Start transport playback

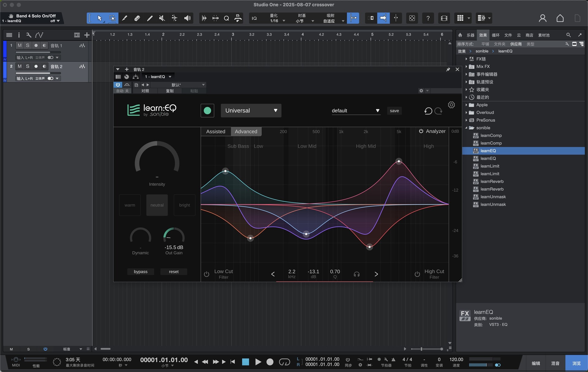click(258, 362)
